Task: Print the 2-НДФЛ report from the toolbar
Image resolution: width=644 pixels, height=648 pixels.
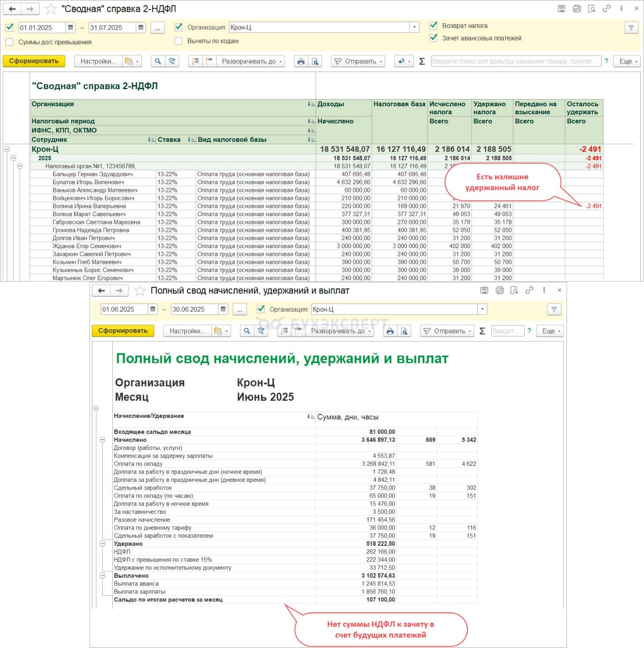Action: coord(301,61)
